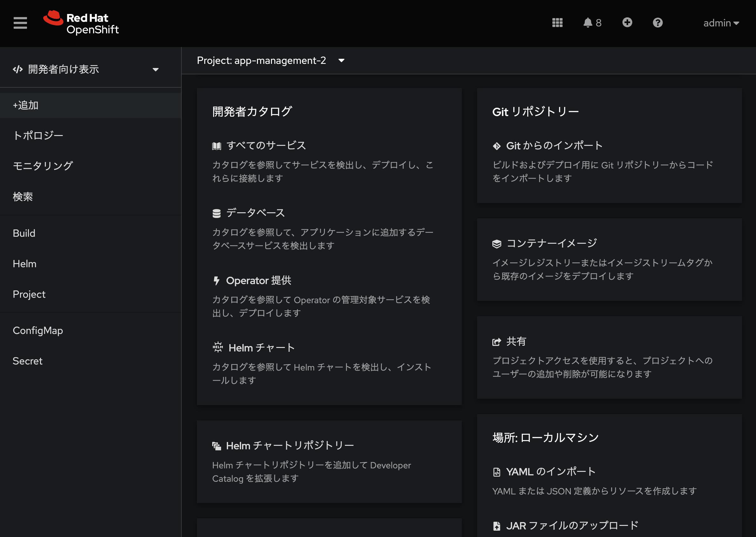Navigate to Build in the sidebar
The height and width of the screenshot is (537, 756).
91,233
